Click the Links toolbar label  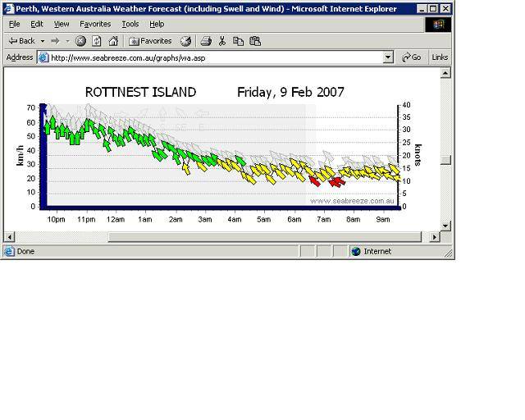point(440,57)
